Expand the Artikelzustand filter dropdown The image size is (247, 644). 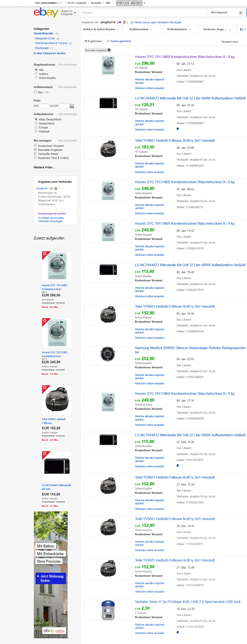click(141, 29)
